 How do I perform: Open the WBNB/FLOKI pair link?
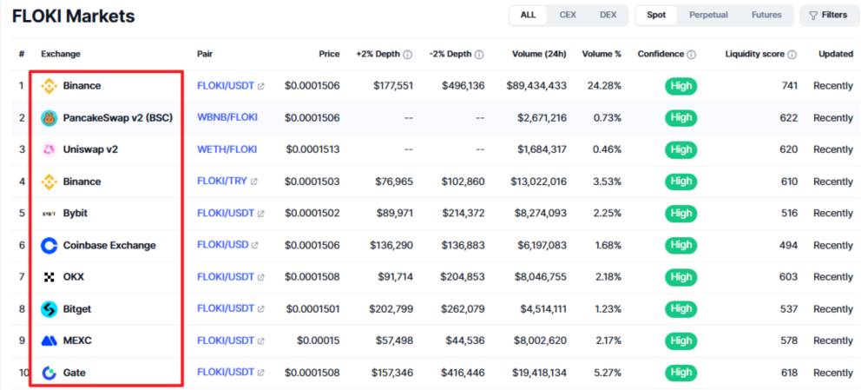(227, 117)
